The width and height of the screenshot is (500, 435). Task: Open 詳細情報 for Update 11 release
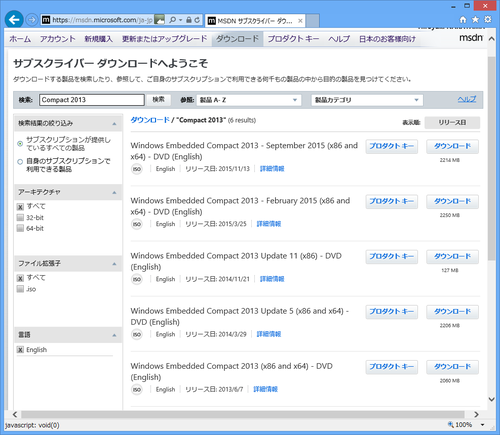272,279
